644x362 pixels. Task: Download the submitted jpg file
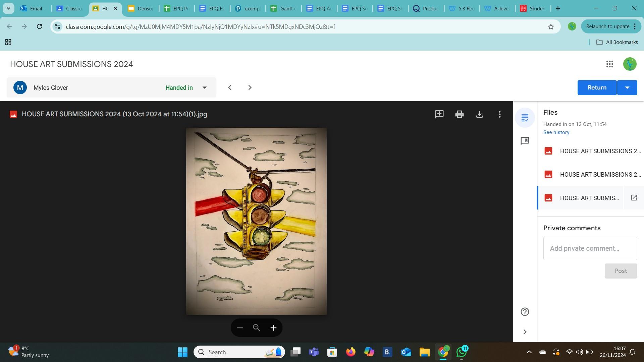pos(480,114)
